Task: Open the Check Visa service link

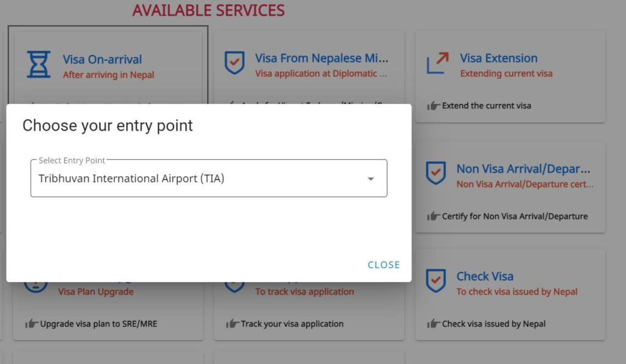Action: [485, 276]
